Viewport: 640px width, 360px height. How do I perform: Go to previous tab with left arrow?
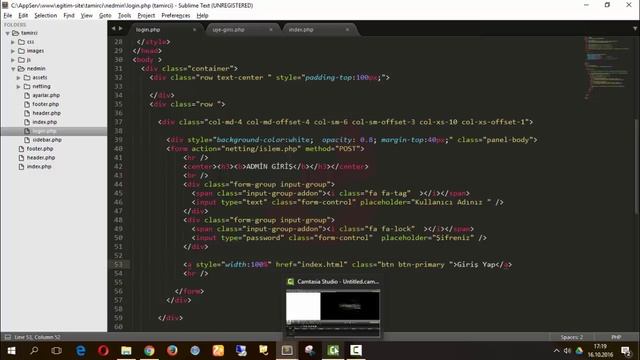(113, 29)
